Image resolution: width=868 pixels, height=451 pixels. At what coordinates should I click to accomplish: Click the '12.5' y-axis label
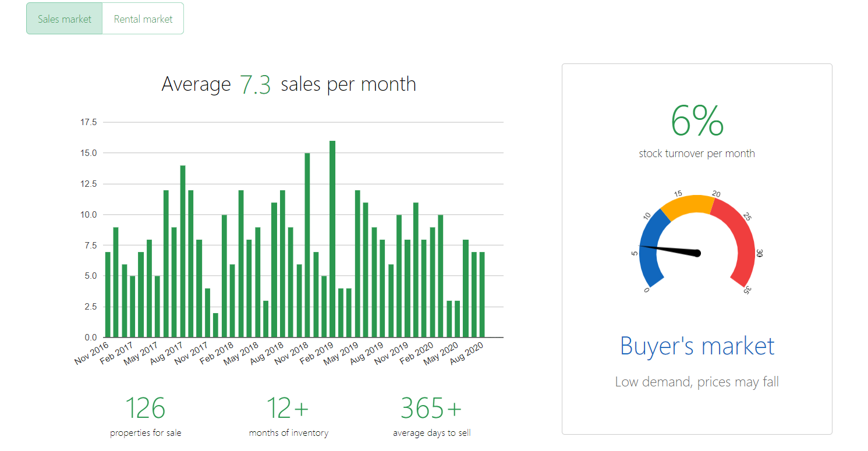pos(88,184)
